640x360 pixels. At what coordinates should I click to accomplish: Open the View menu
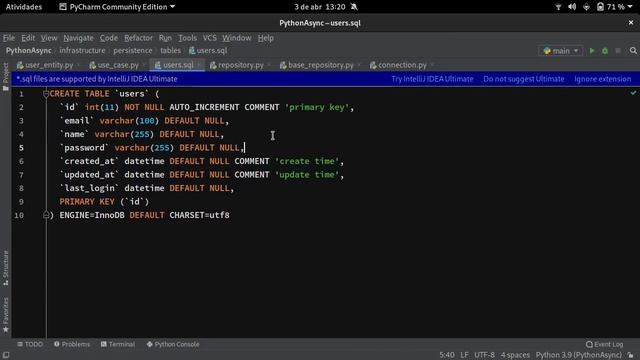[x=49, y=38]
